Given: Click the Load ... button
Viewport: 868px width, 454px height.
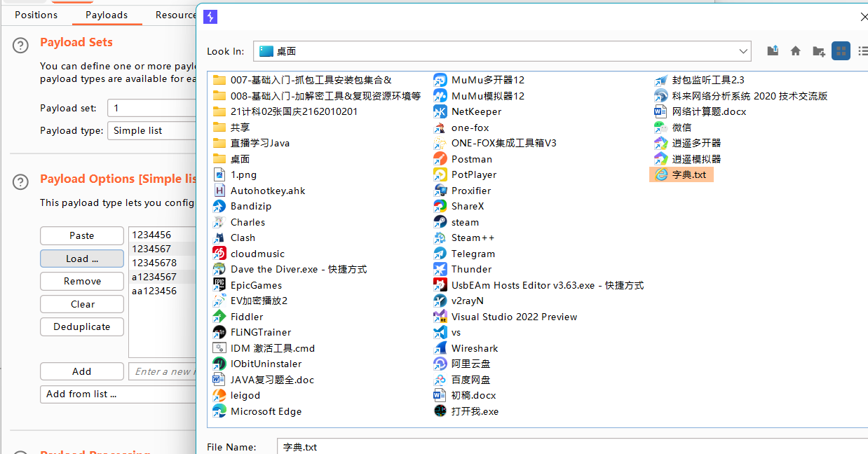Looking at the screenshot, I should pyautogui.click(x=82, y=259).
